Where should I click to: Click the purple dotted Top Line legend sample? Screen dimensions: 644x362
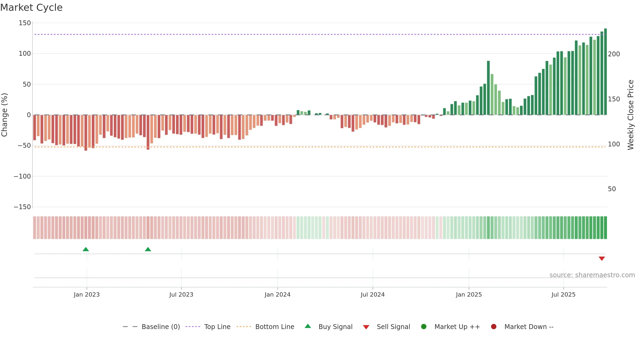pyautogui.click(x=193, y=327)
